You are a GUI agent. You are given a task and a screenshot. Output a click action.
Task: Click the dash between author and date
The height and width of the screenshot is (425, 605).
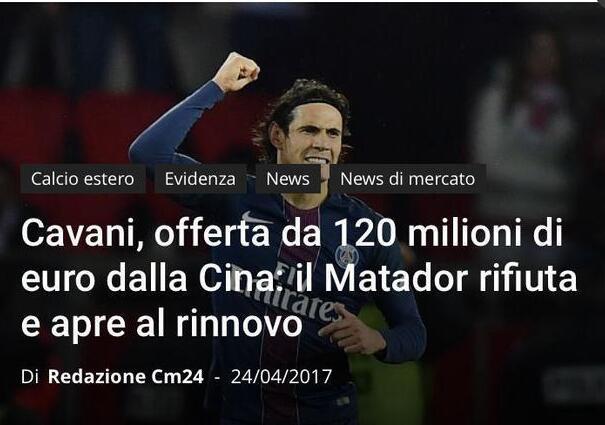click(217, 377)
